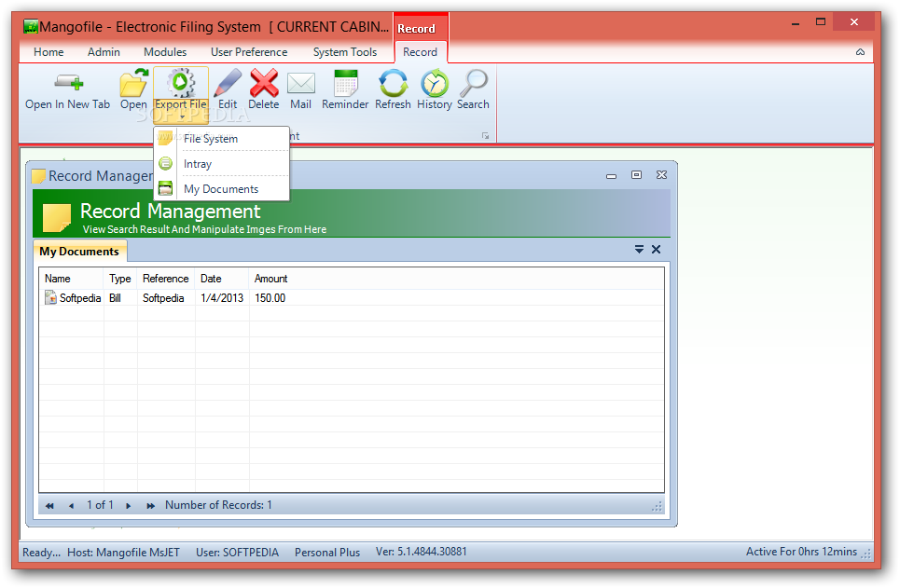Viewport: 900px width, 588px height.
Task: Click the Bill type cell
Action: pos(116,298)
